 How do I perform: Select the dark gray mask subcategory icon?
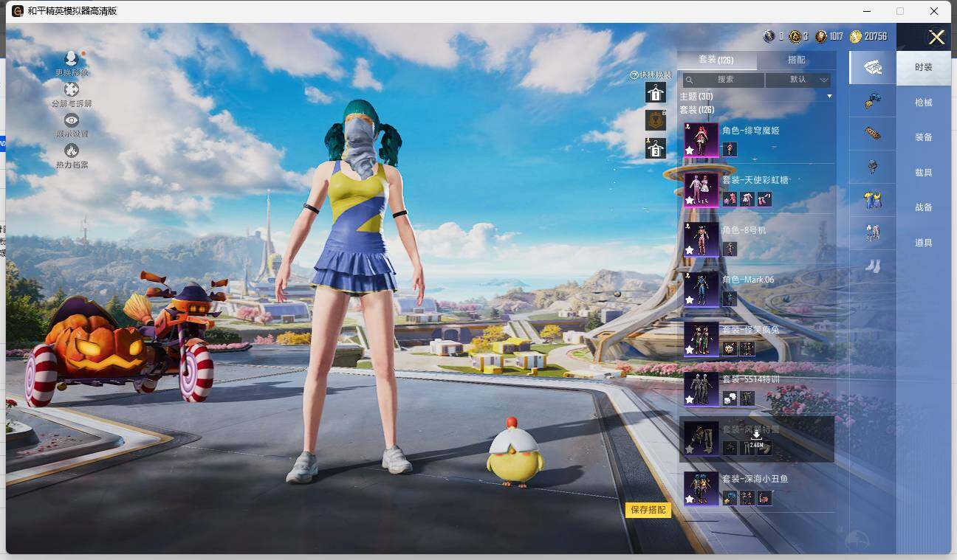tap(873, 167)
